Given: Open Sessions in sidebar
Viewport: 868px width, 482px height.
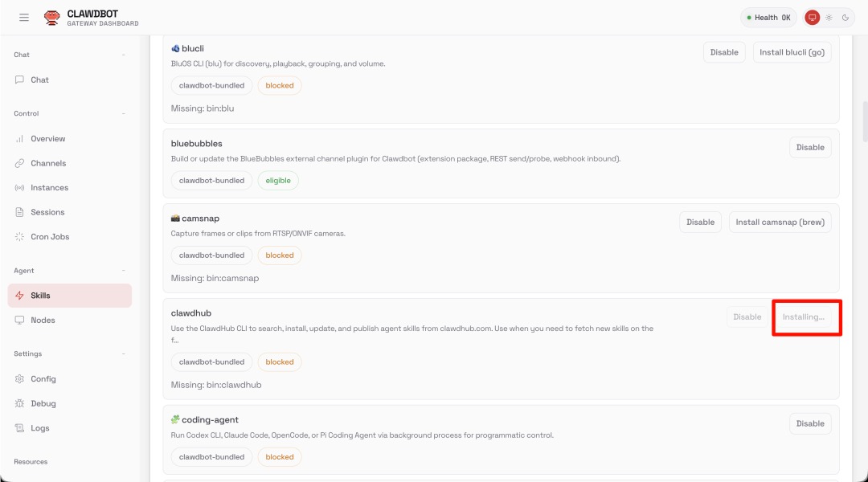Looking at the screenshot, I should [47, 212].
